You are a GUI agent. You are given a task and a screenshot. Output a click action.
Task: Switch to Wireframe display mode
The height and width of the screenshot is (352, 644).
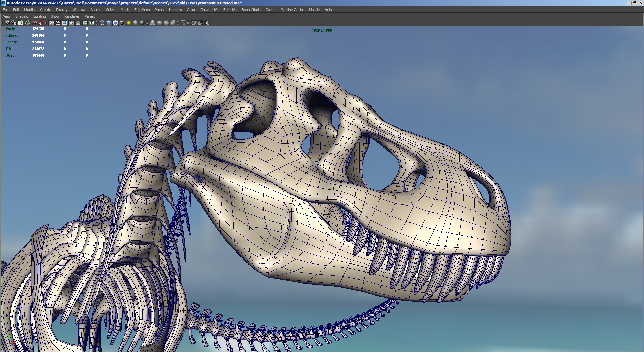click(102, 23)
